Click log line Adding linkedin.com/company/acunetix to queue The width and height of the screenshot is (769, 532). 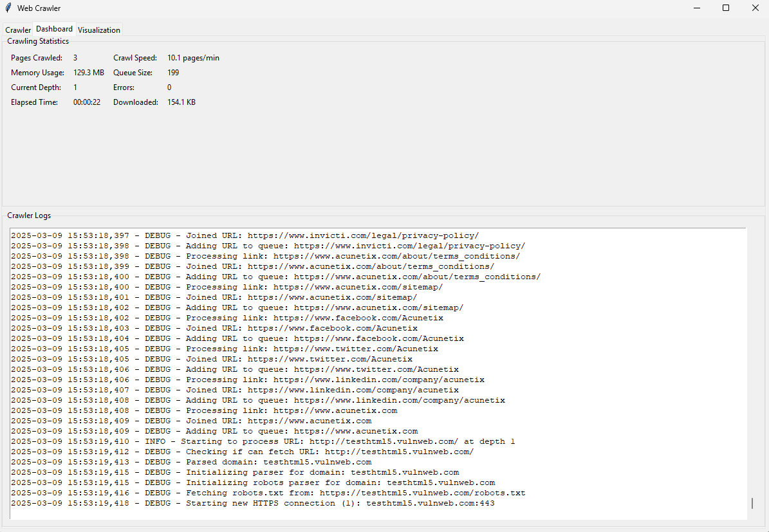click(257, 400)
